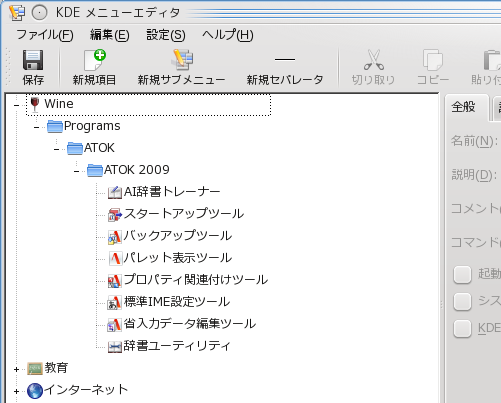The height and width of the screenshot is (403, 501).
Task: Open the ファイル(F) menu
Action: coord(45,35)
